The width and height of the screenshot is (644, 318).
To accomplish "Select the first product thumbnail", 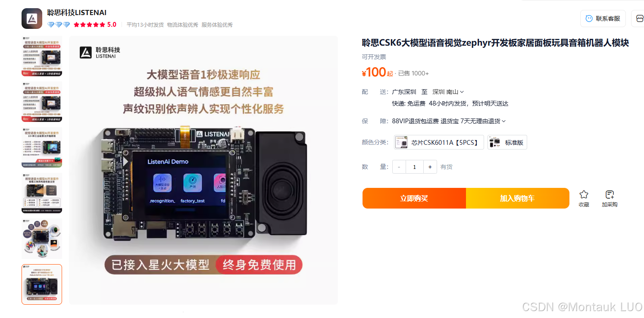I will pos(42,56).
